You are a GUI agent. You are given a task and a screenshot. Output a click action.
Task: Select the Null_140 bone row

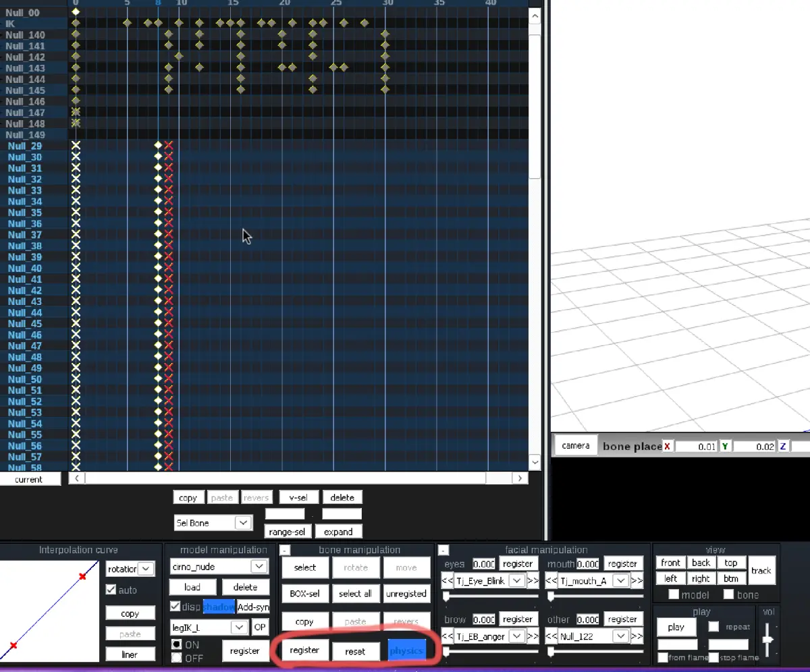26,35
